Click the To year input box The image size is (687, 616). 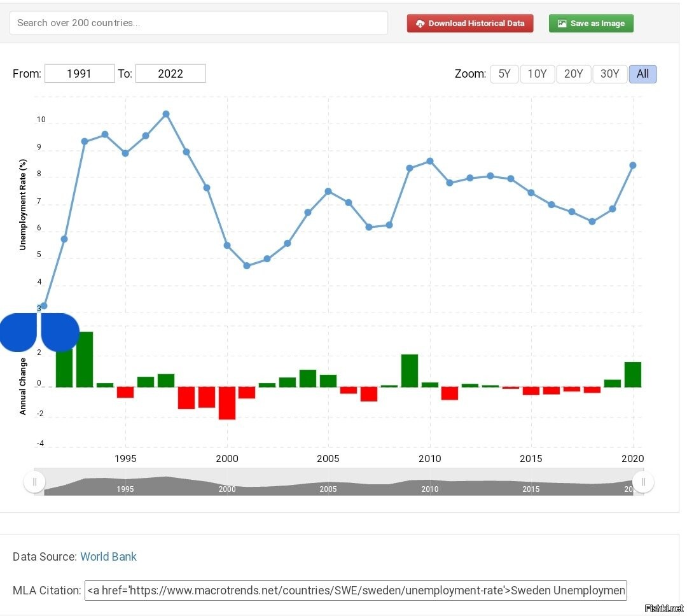pos(170,73)
